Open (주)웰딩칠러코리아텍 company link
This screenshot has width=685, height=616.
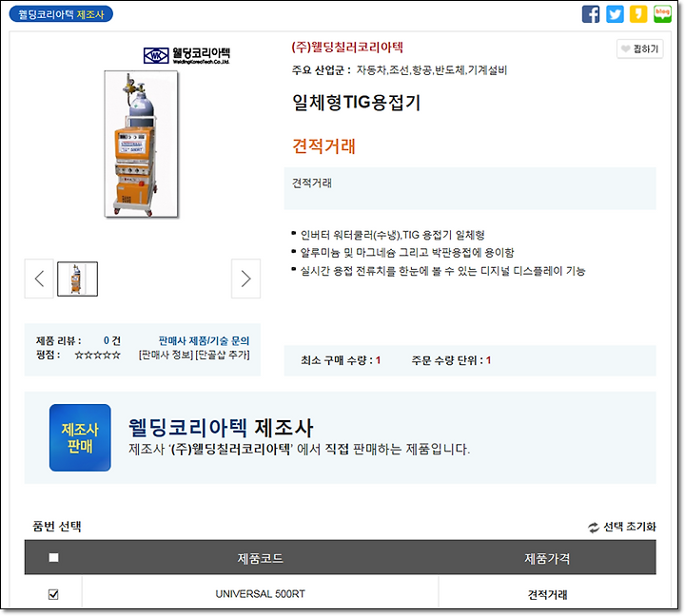coord(347,48)
